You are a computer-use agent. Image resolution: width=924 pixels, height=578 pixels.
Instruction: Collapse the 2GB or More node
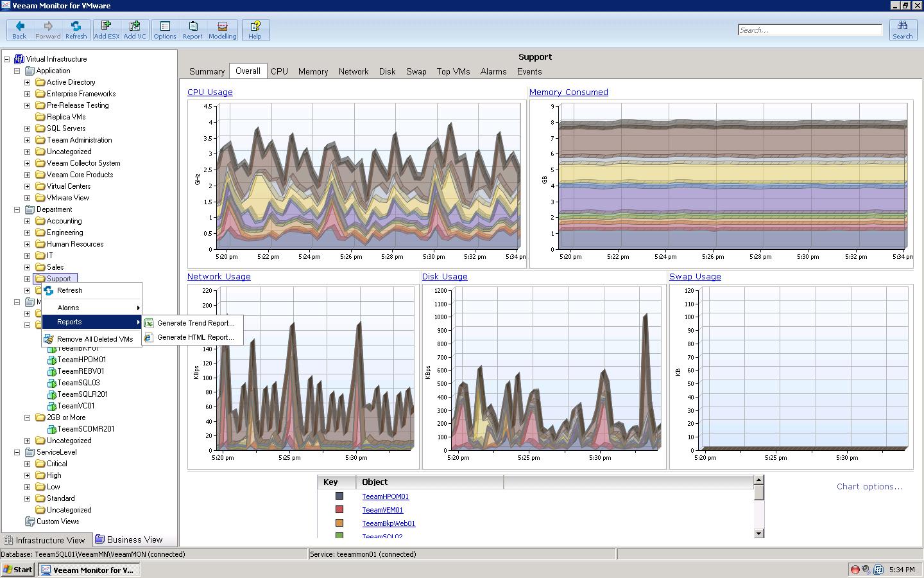[x=28, y=417]
